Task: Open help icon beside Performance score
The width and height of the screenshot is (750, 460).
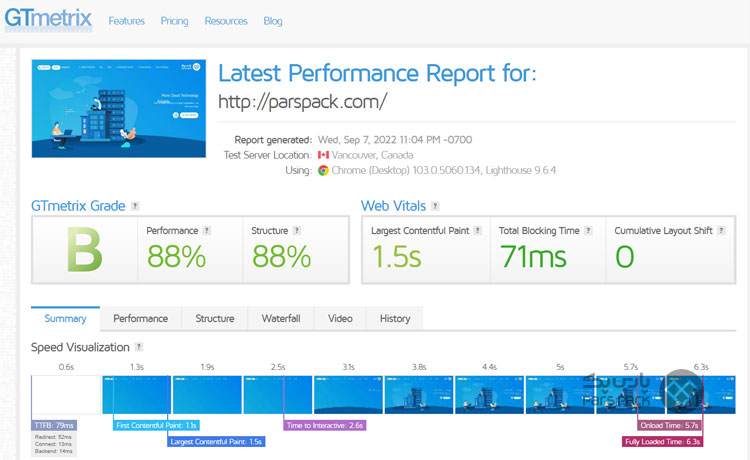Action: 206,230
